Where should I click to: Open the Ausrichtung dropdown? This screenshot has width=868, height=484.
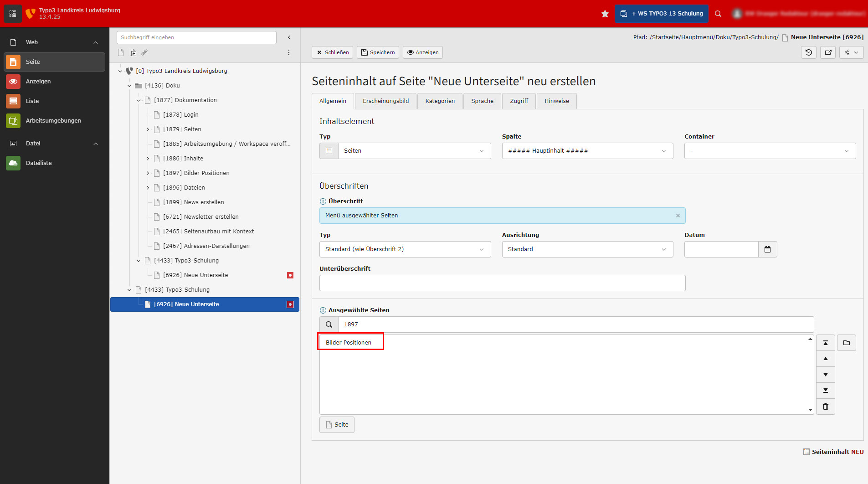587,249
